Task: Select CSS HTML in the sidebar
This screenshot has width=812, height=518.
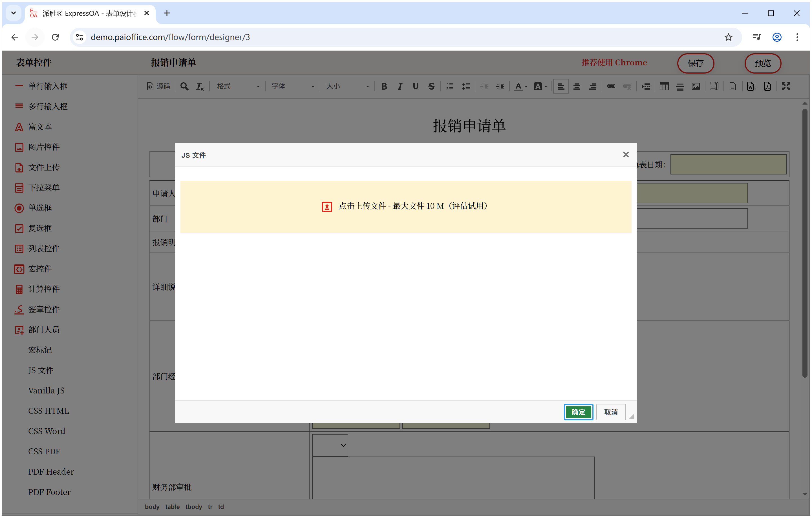Action: point(48,411)
